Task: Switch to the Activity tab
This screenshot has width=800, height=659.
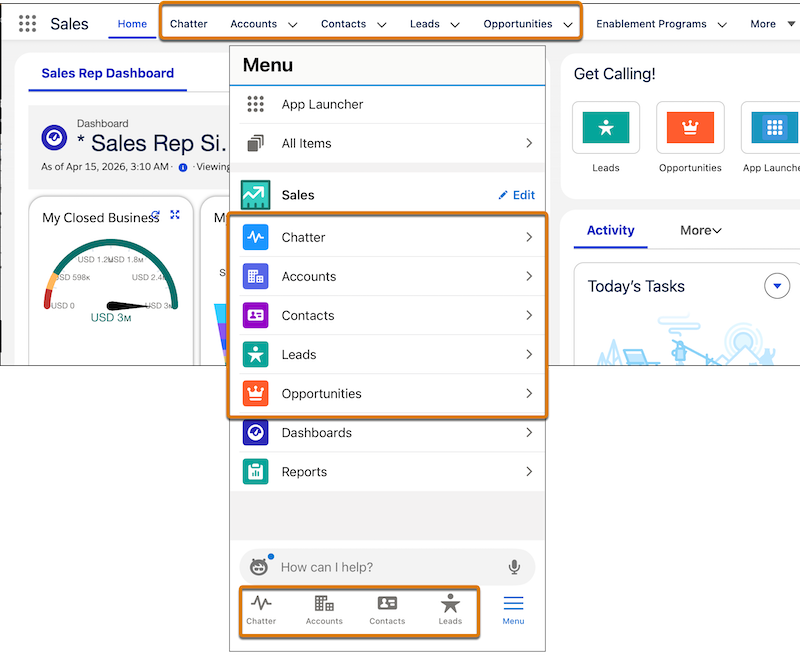Action: [x=610, y=231]
